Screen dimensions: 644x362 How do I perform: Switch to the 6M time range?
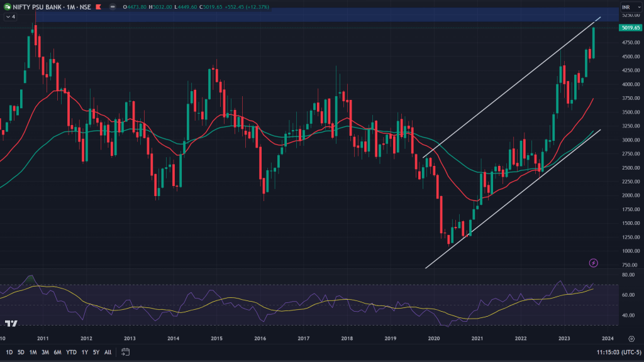[x=57, y=352]
